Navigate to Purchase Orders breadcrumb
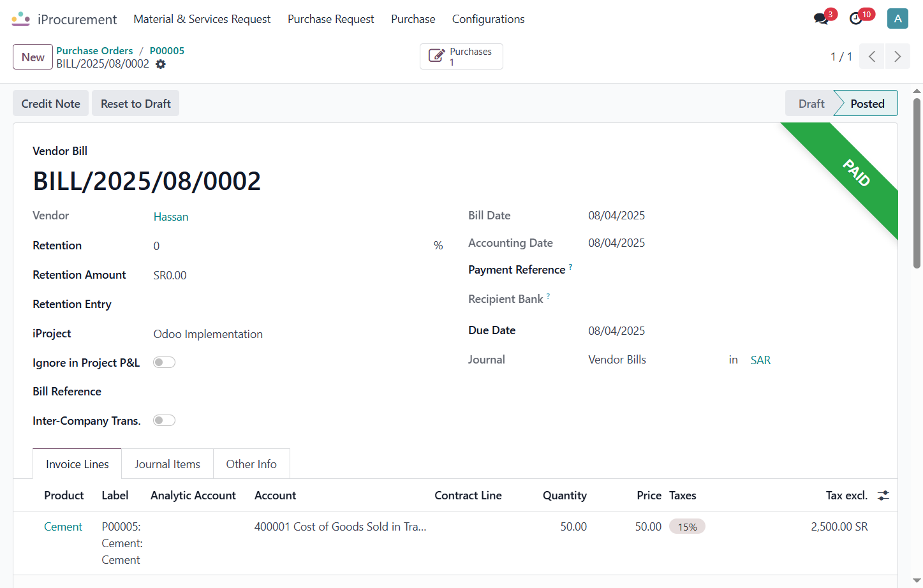The height and width of the screenshot is (588, 923). 94,50
